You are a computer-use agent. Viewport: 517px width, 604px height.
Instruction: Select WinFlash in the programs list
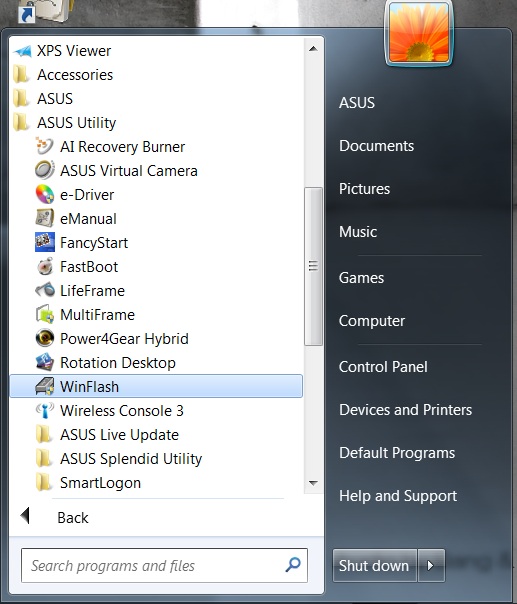[156, 386]
